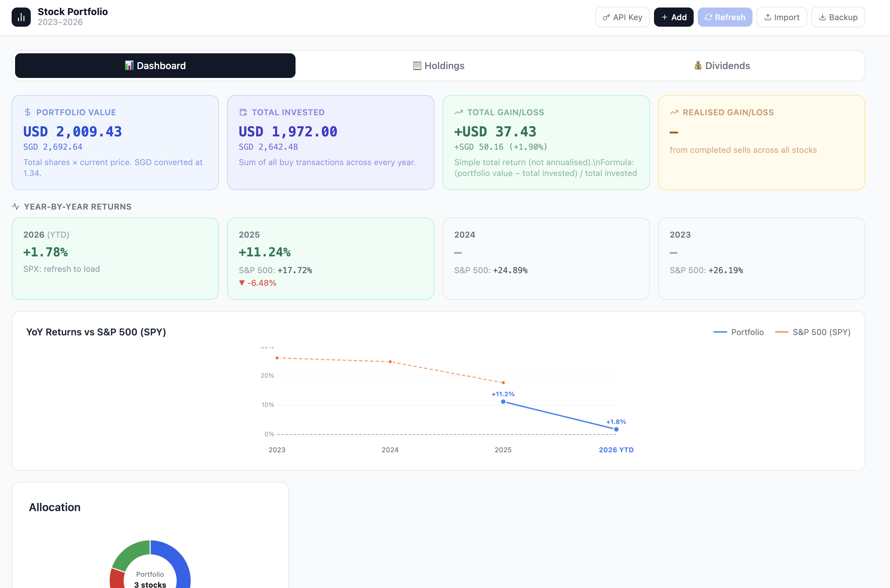Click the +1.8% portfolio point on chart
Screen dimensions: 890x588
(616, 429)
